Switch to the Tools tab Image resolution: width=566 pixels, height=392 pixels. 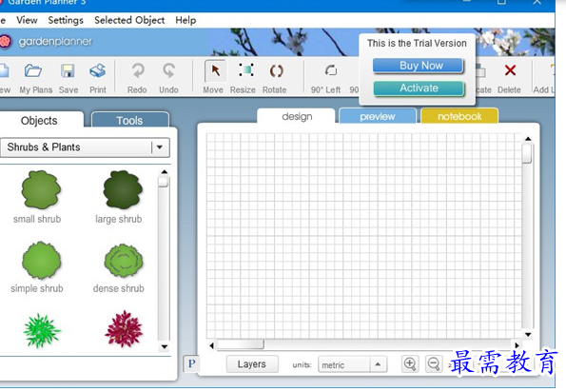(130, 120)
